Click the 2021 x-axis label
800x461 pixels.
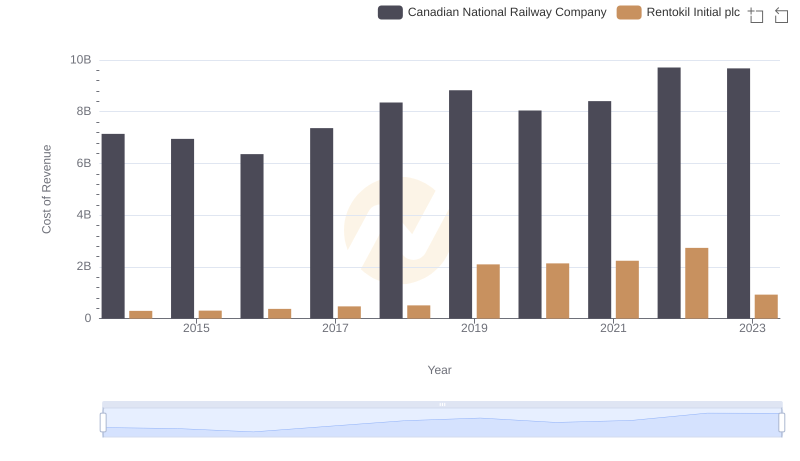click(x=613, y=328)
